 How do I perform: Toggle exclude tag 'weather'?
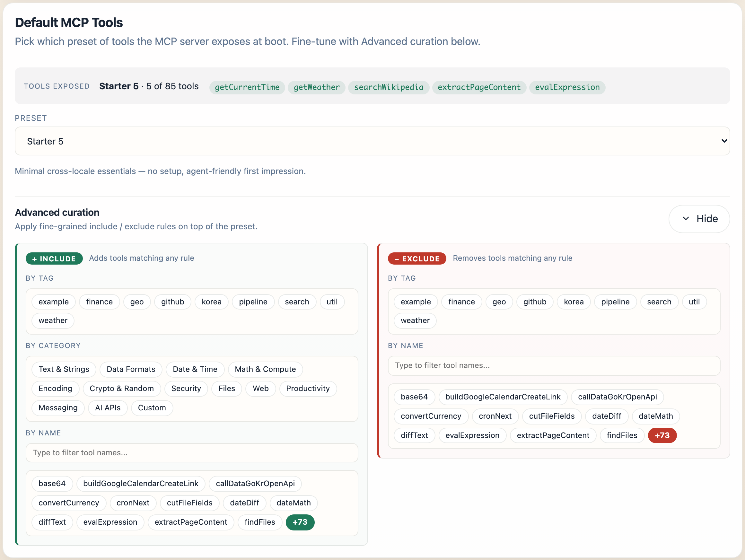[415, 320]
